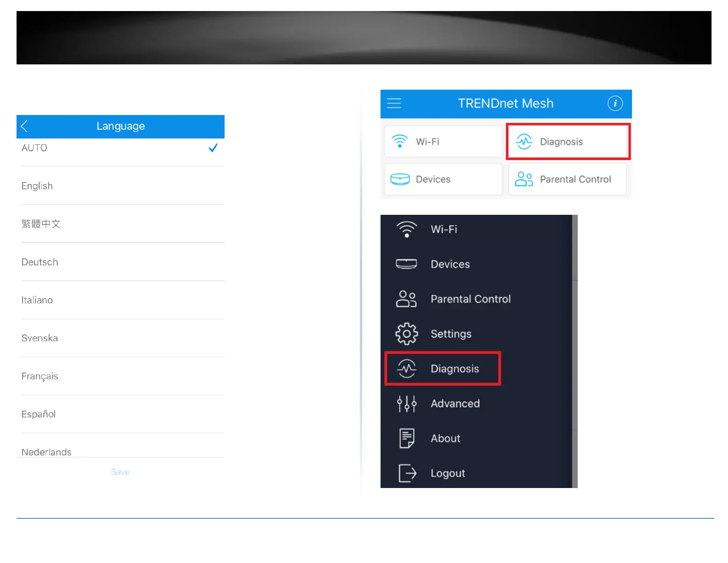Screen dimensions: 728x563
Task: Click the people icon on Parental Control tile
Action: tap(523, 179)
